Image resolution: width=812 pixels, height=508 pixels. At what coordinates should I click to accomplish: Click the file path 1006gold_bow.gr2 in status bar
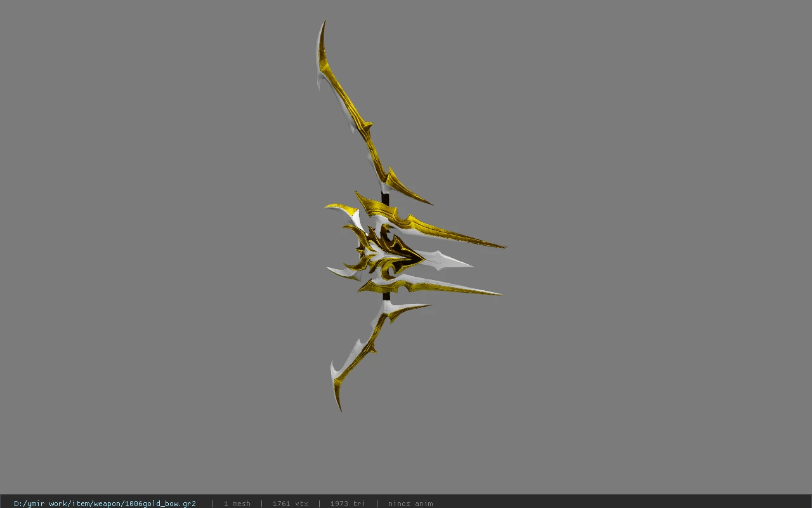pos(105,504)
